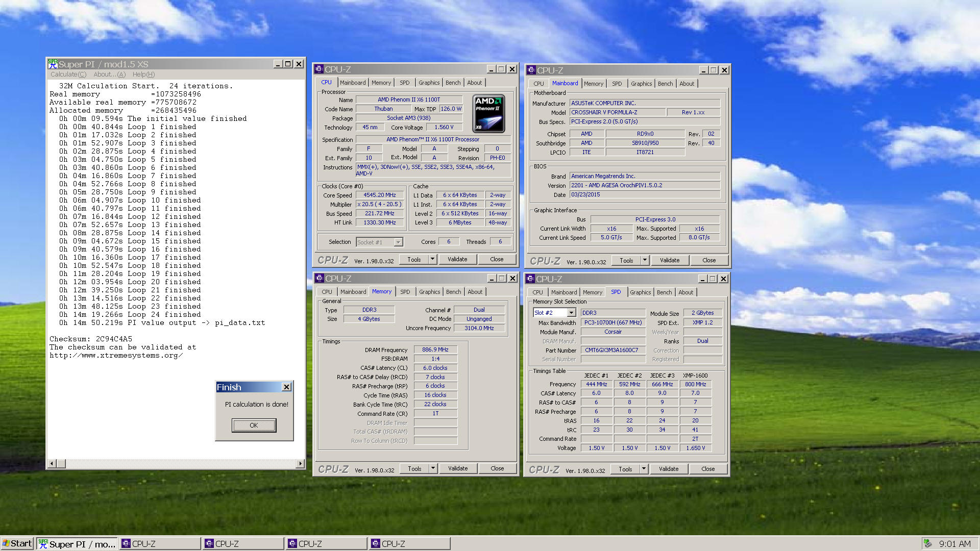Screen dimensions: 980x551
Task: Open the Slot #2 memory slot dropdown
Action: 571,313
